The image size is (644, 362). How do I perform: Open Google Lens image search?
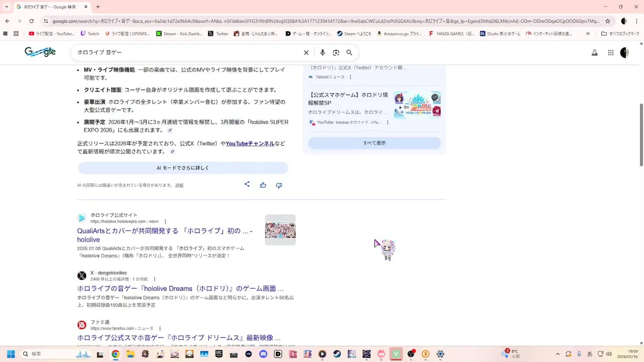tap(336, 52)
